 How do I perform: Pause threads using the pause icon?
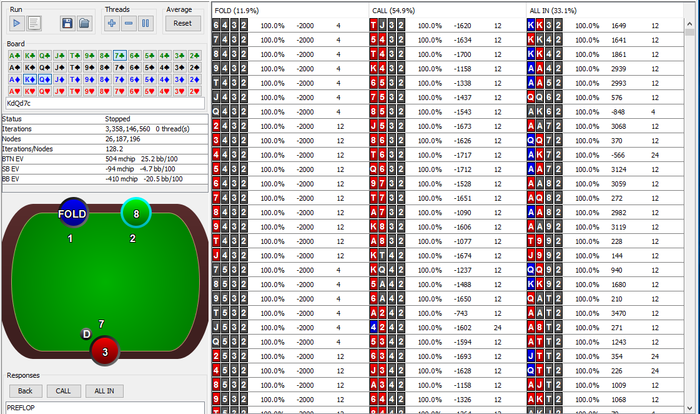pyautogui.click(x=146, y=23)
